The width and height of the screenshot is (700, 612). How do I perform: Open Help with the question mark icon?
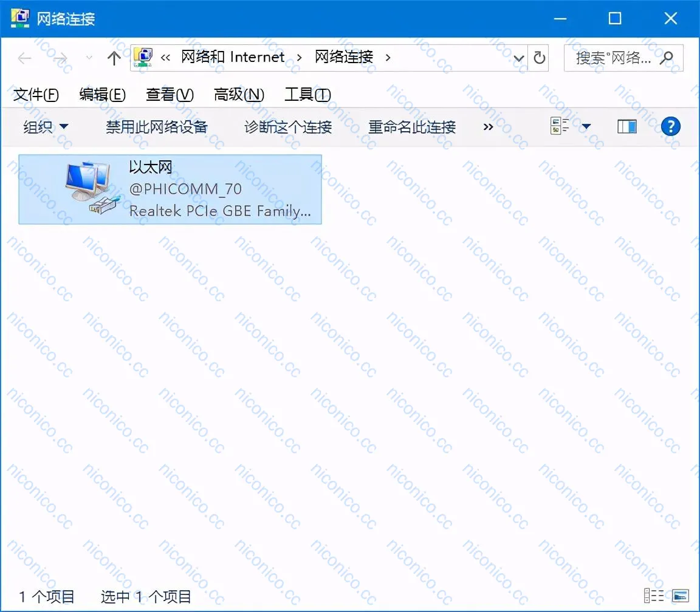point(671,127)
